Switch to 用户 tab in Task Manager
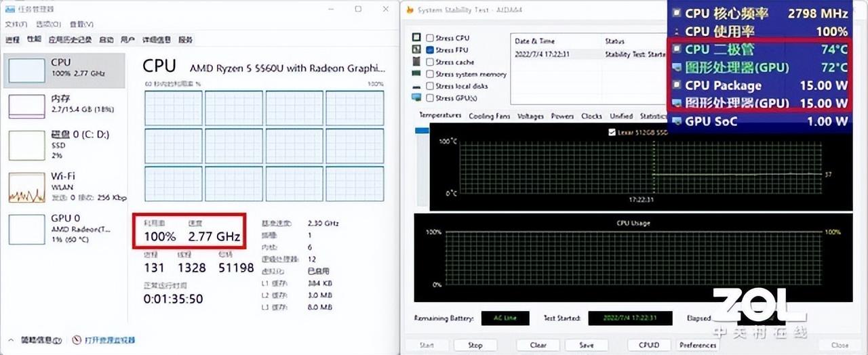 [127, 40]
